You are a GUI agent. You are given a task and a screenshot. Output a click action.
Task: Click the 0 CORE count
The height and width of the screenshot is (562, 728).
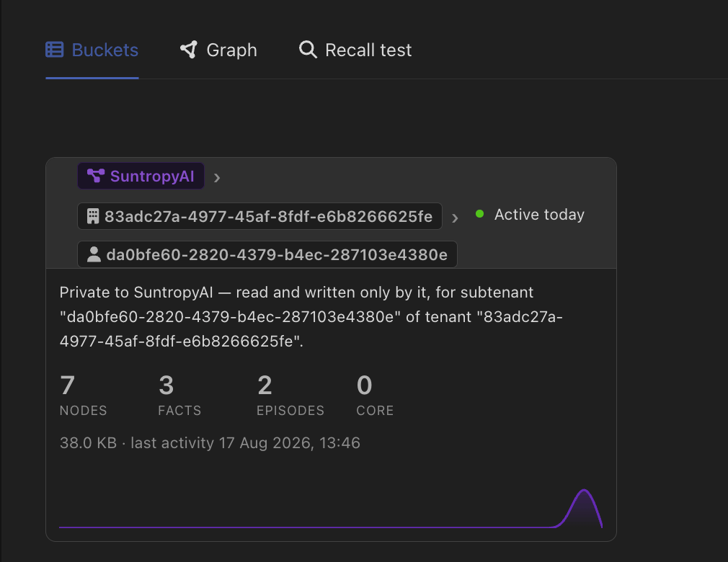[x=375, y=396]
